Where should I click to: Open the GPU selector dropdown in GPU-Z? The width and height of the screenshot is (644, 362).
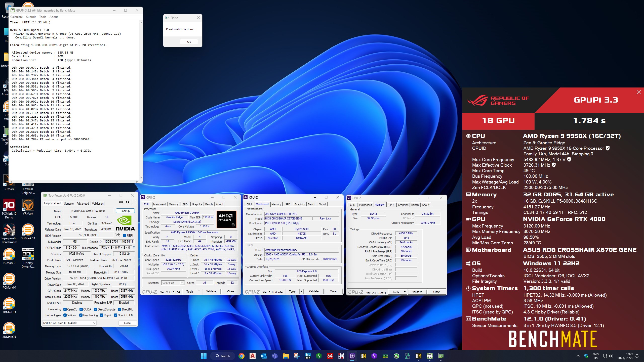[69, 323]
